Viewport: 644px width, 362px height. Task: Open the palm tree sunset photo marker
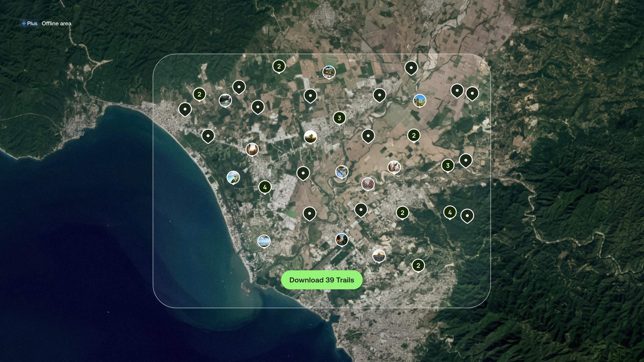pyautogui.click(x=310, y=137)
